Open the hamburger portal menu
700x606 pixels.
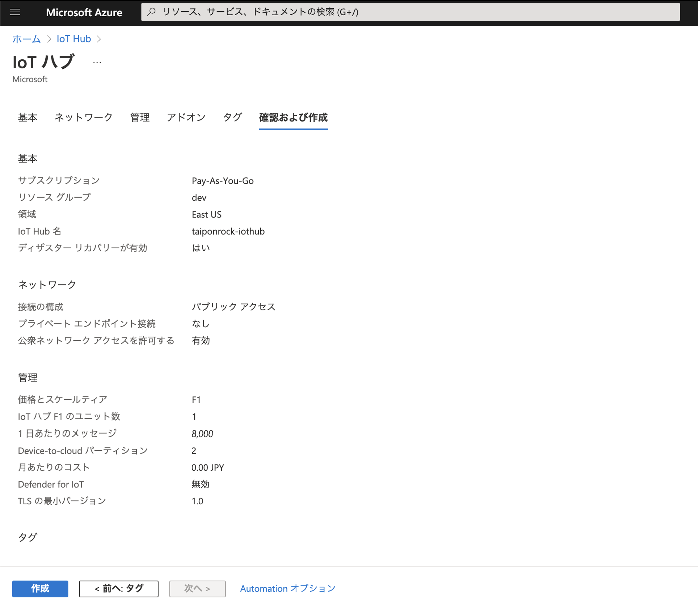pyautogui.click(x=15, y=12)
